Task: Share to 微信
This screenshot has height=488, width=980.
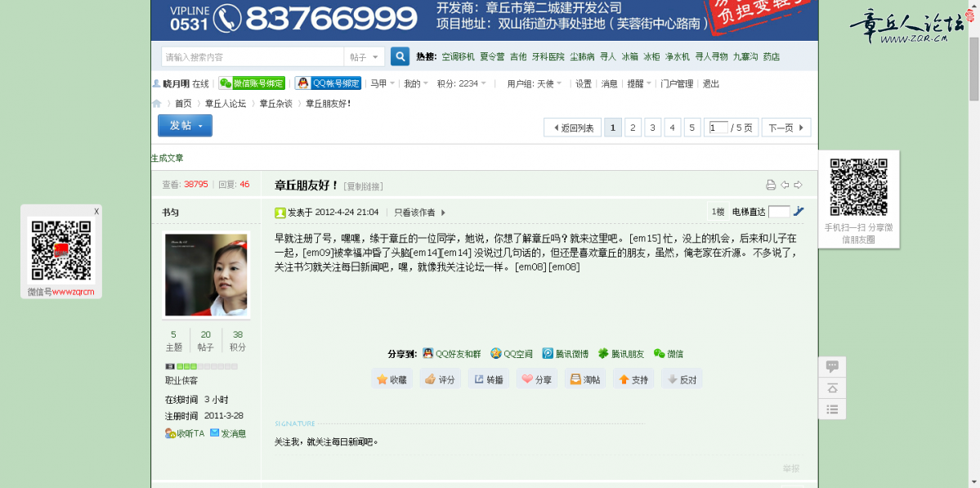Action: (x=668, y=354)
